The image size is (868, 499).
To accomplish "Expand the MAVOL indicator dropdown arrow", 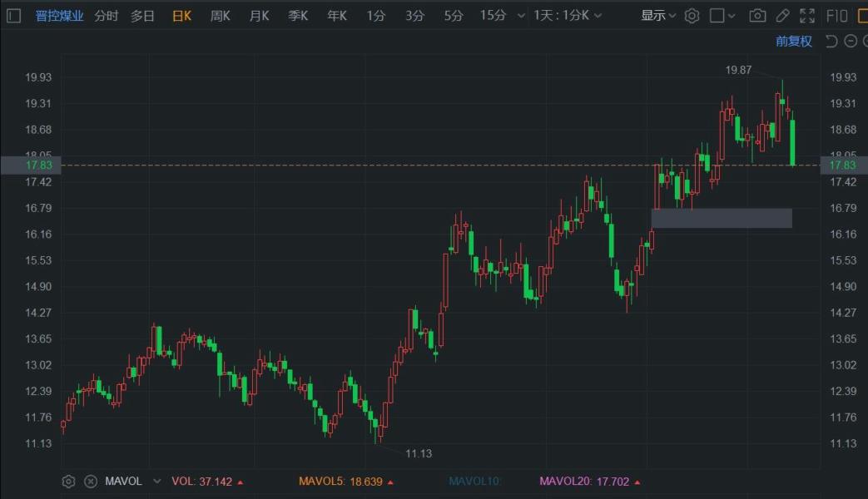I will [156, 482].
